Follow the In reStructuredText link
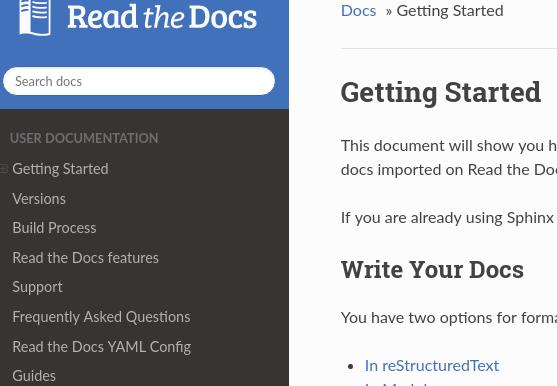 (x=432, y=366)
